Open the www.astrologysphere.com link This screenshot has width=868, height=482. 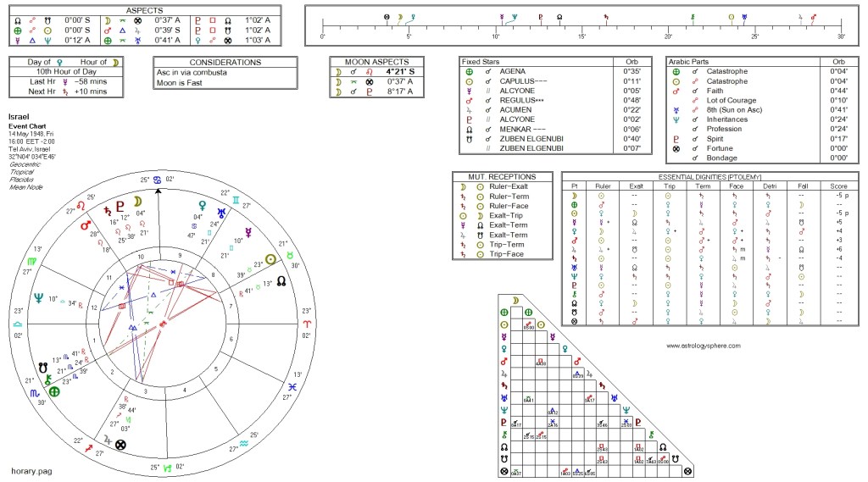pos(703,346)
